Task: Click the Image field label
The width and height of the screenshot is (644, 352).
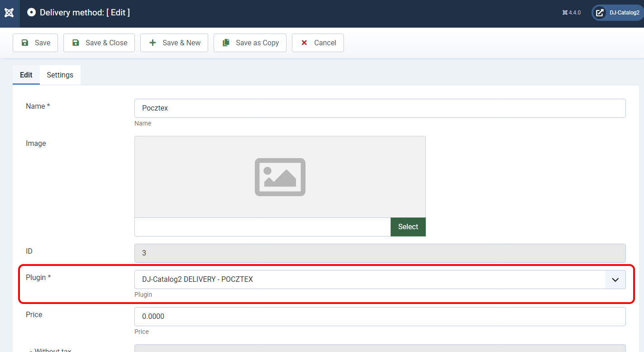Action: point(36,144)
